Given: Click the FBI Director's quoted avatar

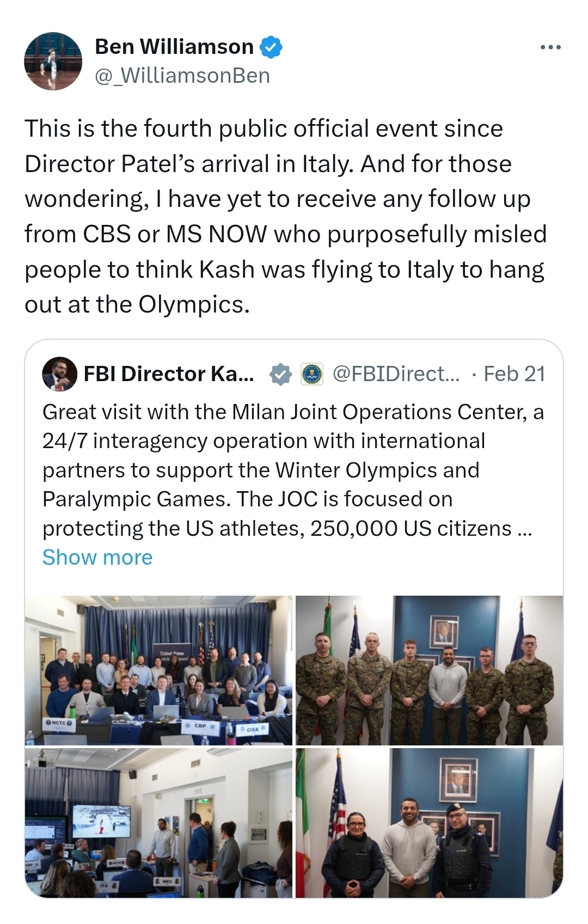Looking at the screenshot, I should coord(59,374).
